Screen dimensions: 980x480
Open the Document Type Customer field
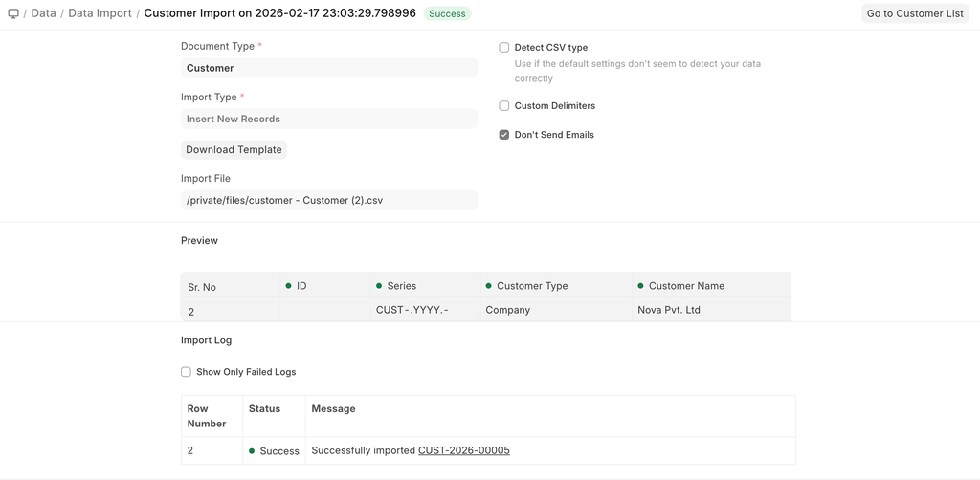[328, 68]
